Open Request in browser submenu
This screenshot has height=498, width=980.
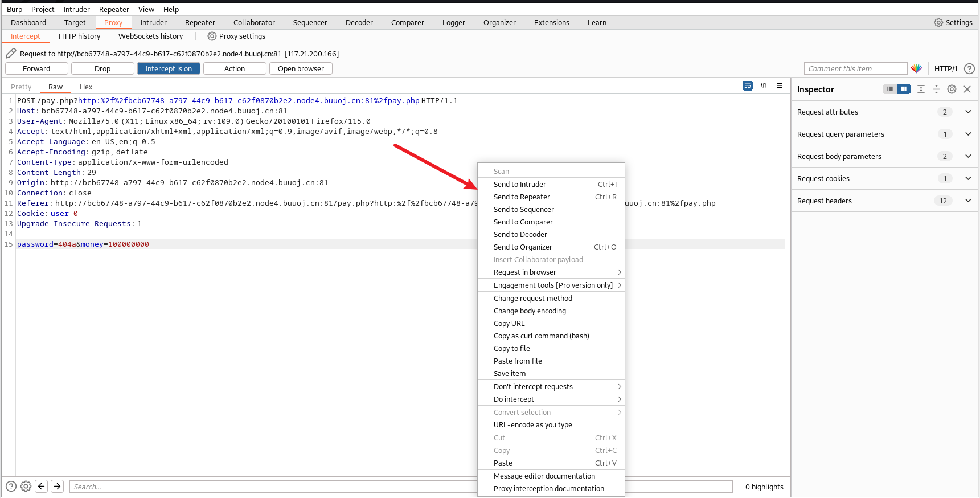click(x=551, y=272)
